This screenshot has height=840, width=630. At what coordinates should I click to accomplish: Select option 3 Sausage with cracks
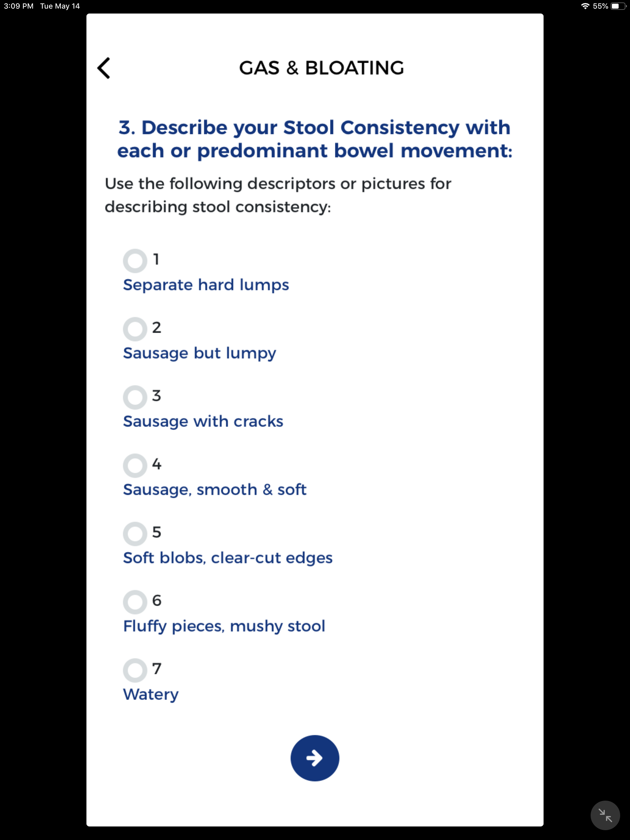135,397
